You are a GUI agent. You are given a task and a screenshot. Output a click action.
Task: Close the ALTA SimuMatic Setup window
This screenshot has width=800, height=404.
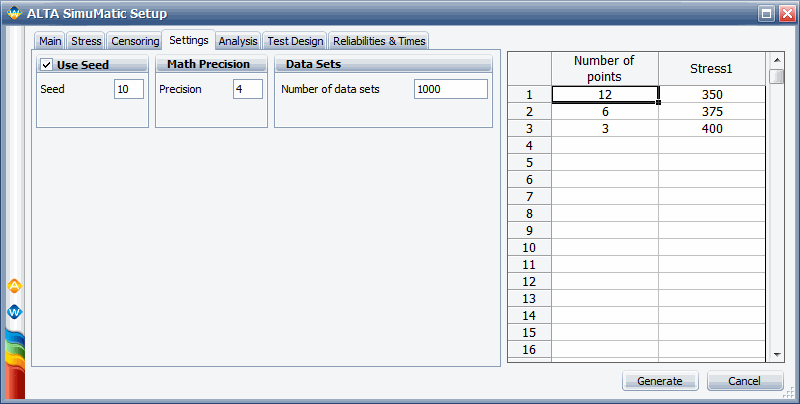pos(787,14)
